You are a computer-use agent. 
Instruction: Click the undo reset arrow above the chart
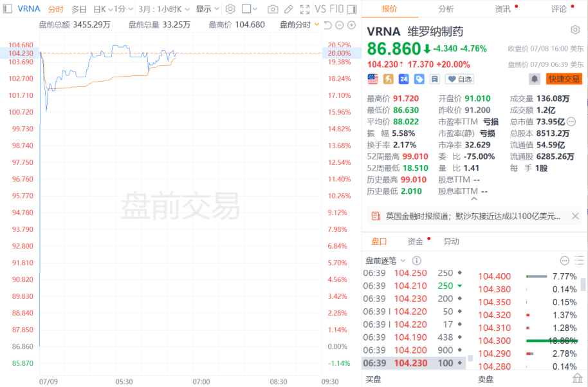(x=327, y=24)
